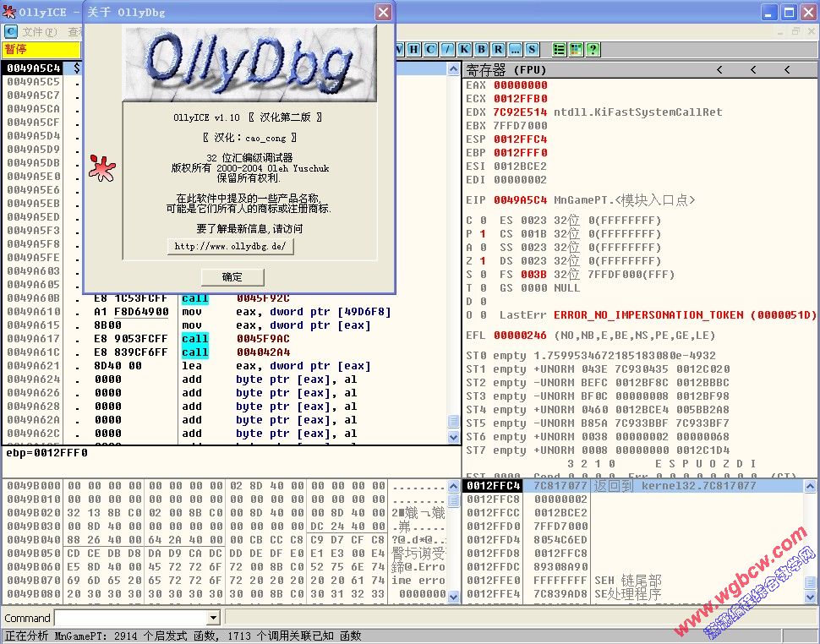Screen dimensions: 820x644
Task: Select disassembly address 0049A5C4
Action: 34,68
